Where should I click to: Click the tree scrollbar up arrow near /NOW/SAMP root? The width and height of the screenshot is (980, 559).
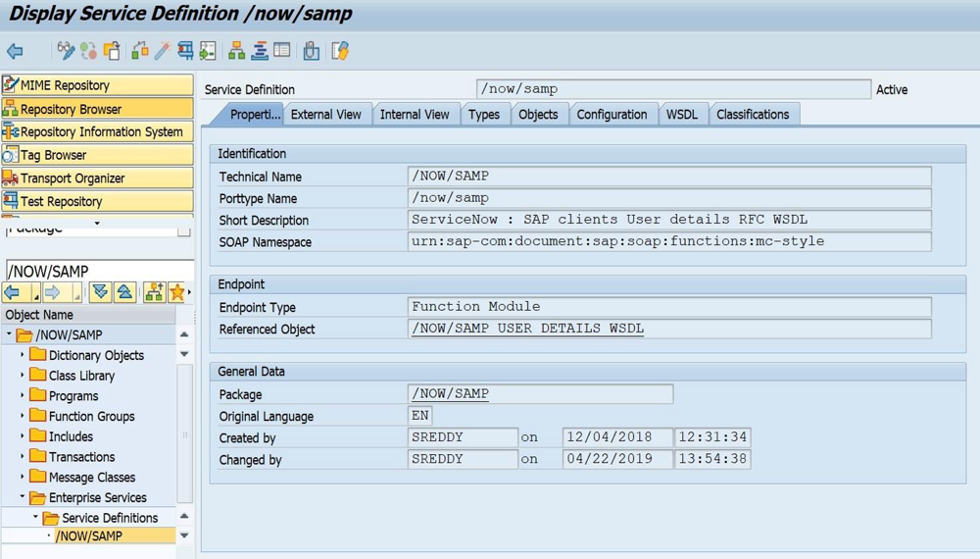184,335
